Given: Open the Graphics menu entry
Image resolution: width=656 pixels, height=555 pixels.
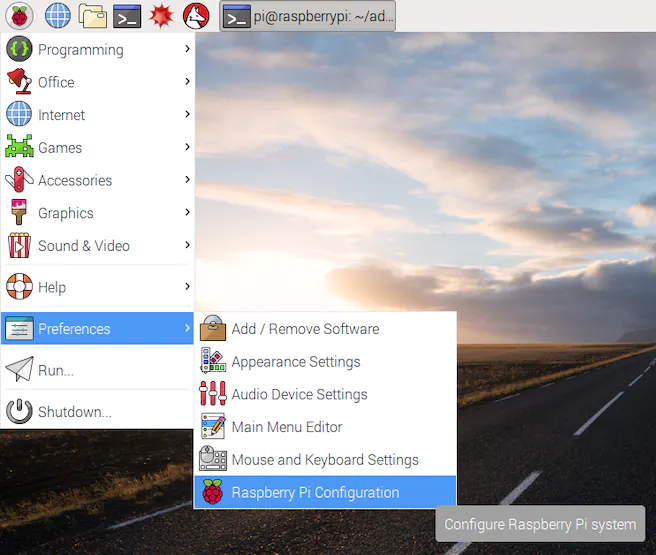Looking at the screenshot, I should point(97,212).
